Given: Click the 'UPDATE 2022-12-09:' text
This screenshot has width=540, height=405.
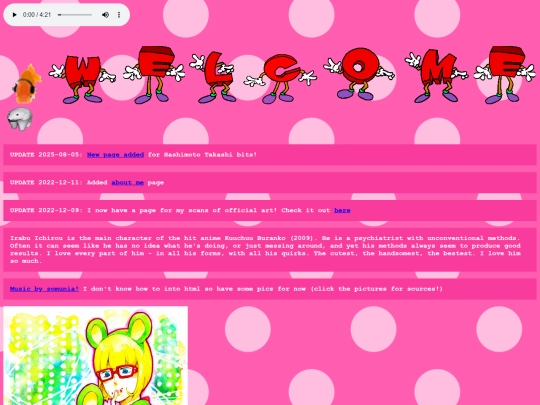Looking at the screenshot, I should click(46, 210).
